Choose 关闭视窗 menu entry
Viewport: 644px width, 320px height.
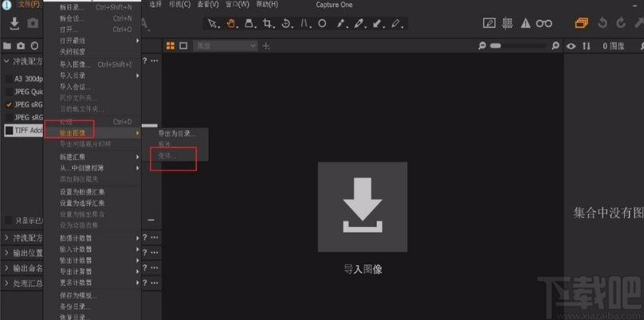92,52
